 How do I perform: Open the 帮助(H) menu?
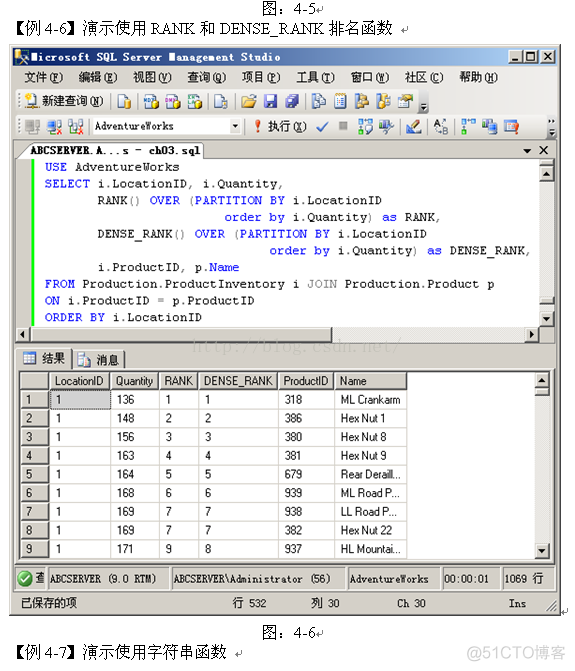click(478, 77)
